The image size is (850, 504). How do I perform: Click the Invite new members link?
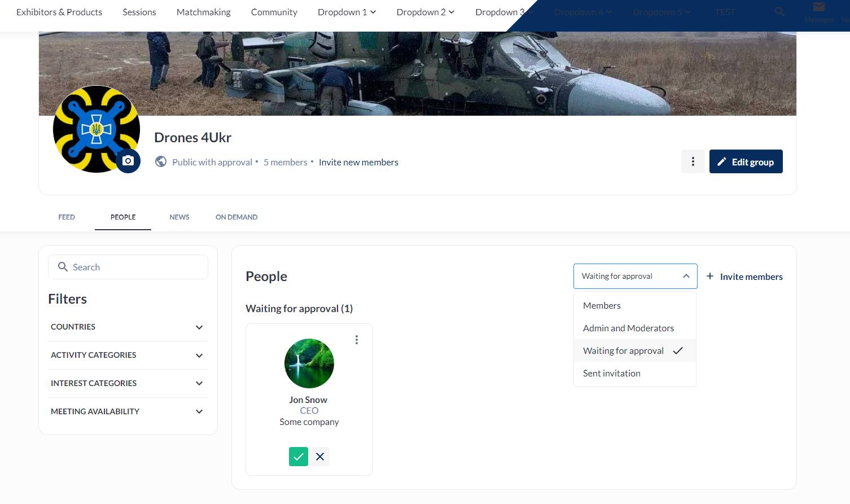(358, 163)
